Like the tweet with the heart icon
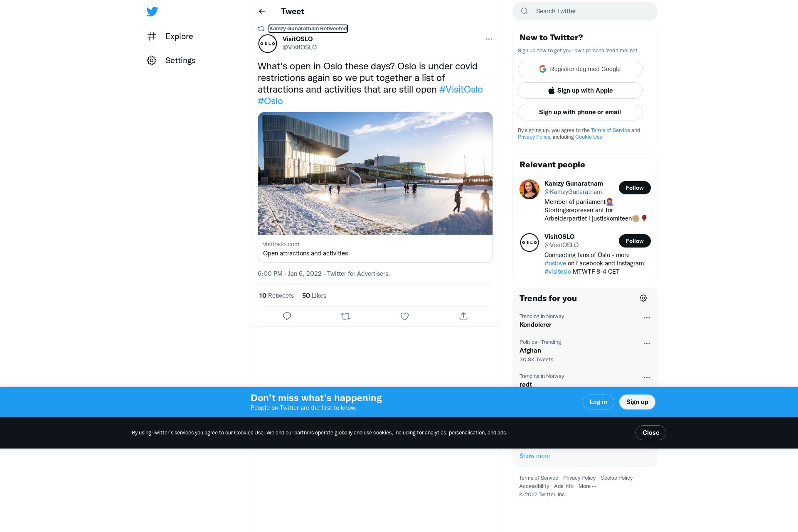The image size is (798, 532). coord(404,316)
